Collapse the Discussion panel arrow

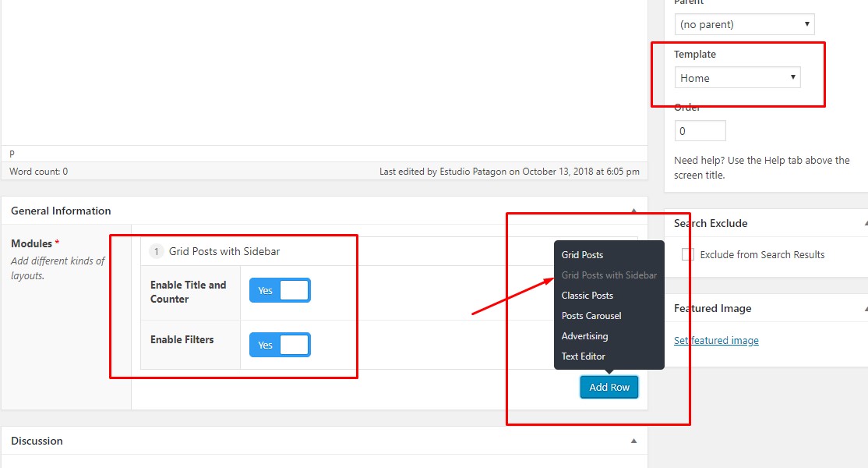(633, 441)
